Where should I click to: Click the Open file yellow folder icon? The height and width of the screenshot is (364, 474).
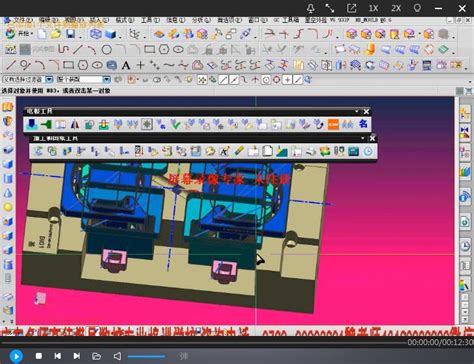56,34
